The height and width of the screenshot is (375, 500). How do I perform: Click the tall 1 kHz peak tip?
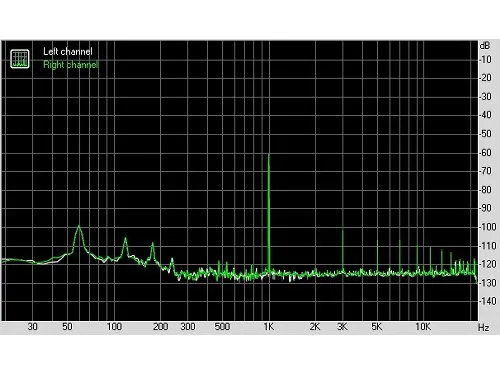[x=269, y=155]
